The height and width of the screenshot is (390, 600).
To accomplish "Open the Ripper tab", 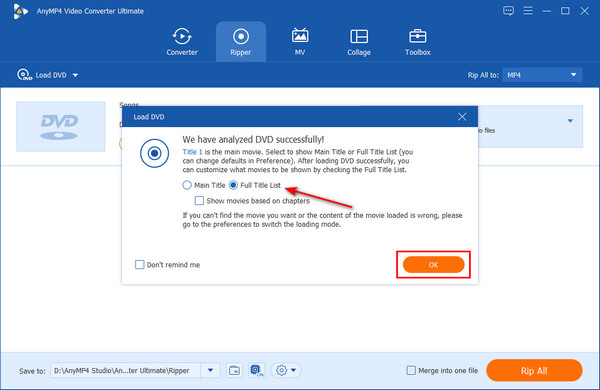I will coord(241,42).
